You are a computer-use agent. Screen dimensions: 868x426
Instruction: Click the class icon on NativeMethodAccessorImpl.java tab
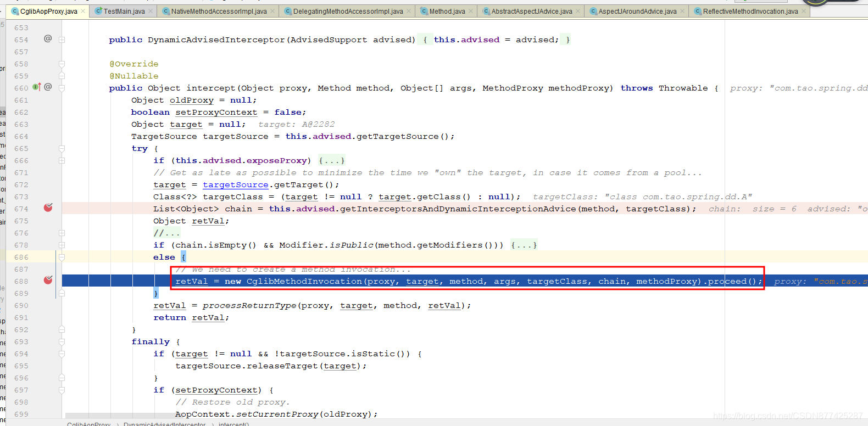pyautogui.click(x=166, y=11)
